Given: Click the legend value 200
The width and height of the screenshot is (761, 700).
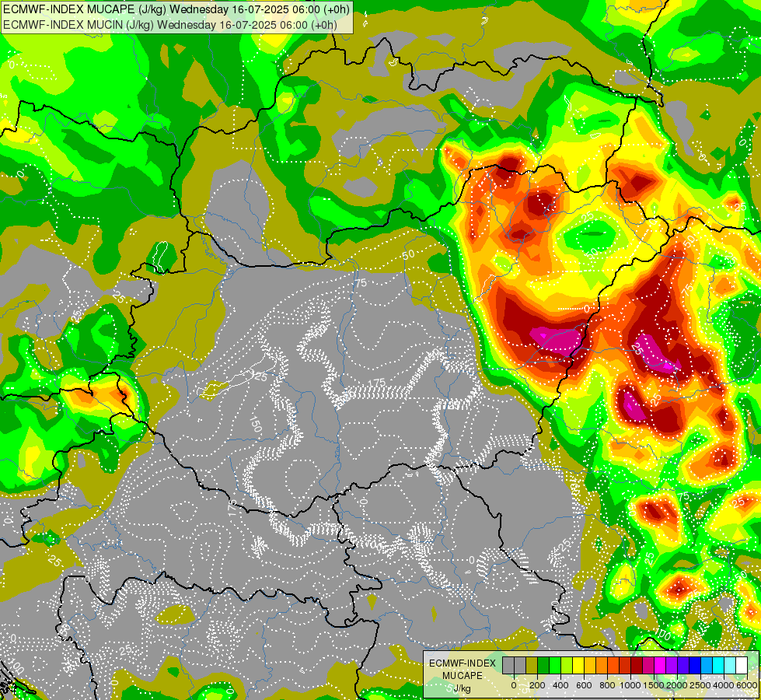Looking at the screenshot, I should tap(537, 685).
